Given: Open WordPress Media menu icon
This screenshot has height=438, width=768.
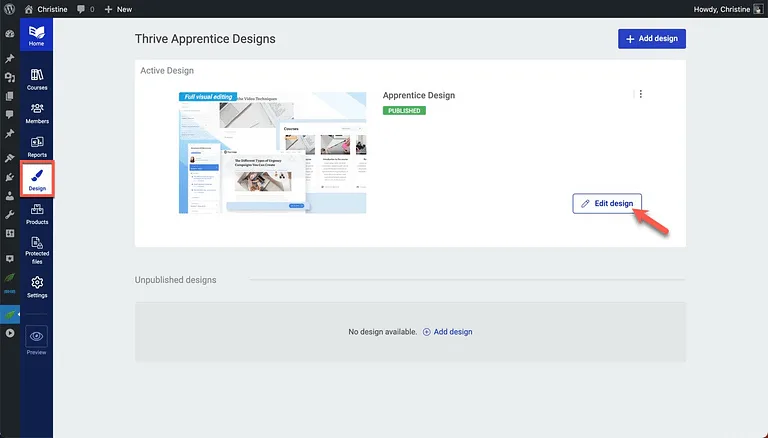Looking at the screenshot, I should pos(10,77).
